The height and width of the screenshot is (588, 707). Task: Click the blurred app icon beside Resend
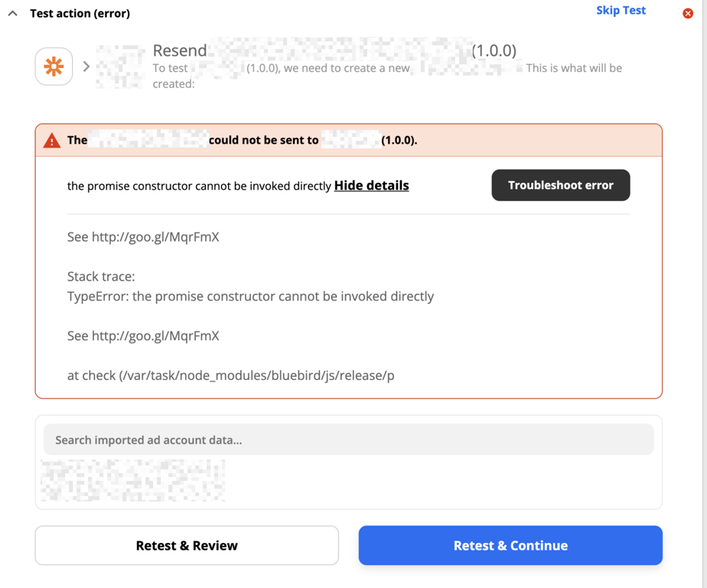coord(120,67)
